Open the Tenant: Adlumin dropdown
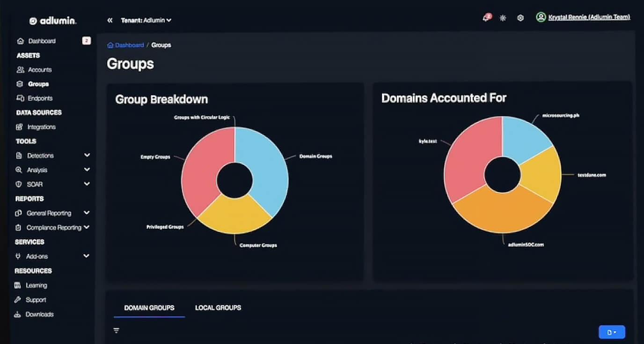 [146, 20]
